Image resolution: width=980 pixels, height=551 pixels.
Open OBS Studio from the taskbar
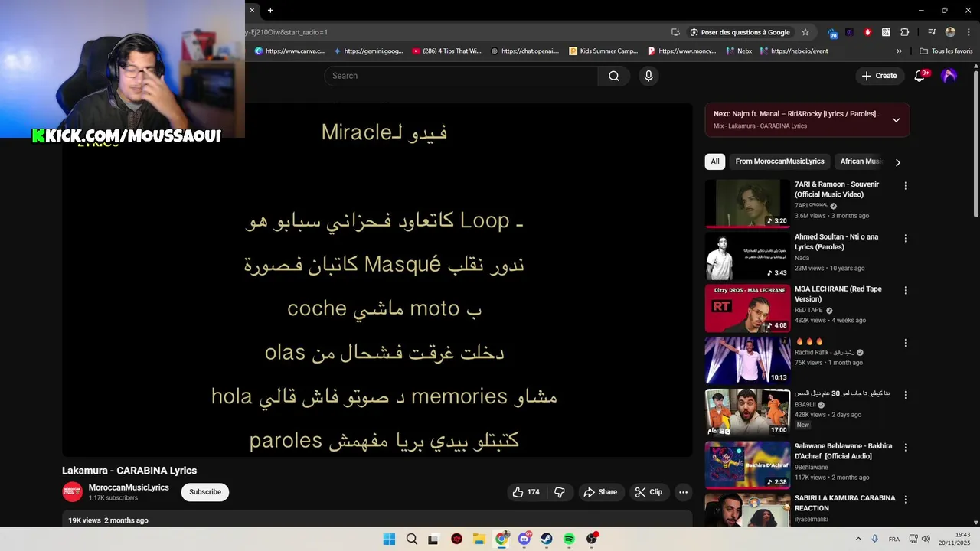tap(592, 539)
